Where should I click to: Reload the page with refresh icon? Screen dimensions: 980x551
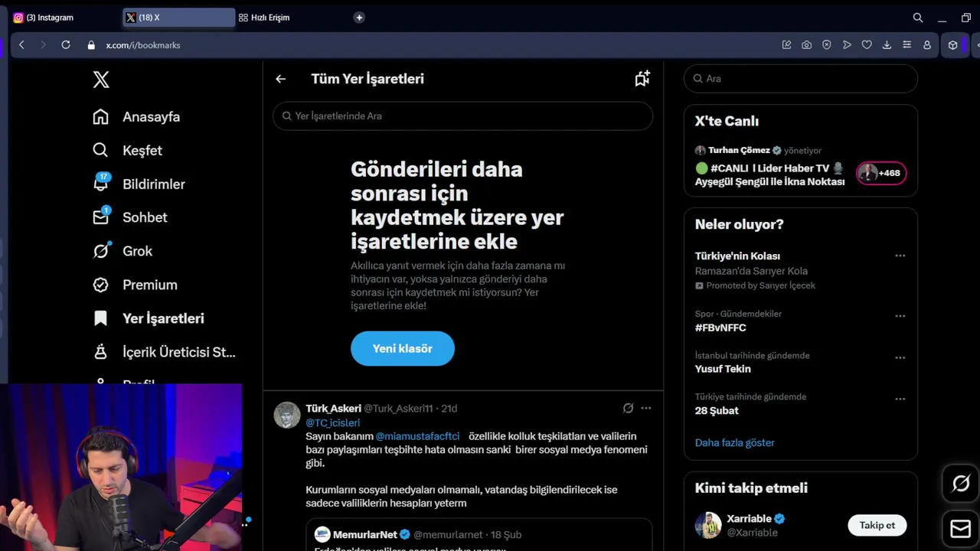pos(66,45)
